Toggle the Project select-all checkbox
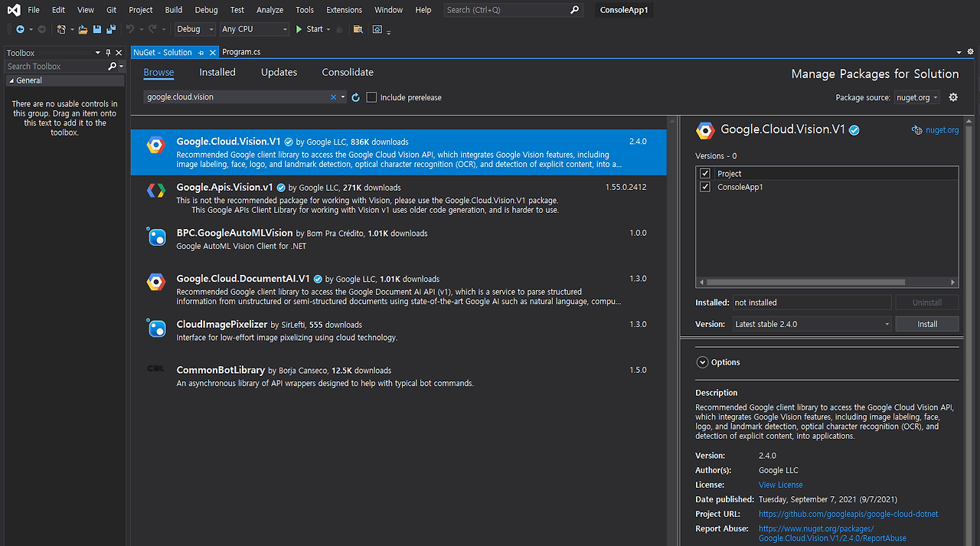Screen dimensions: 980x546 click(705, 174)
